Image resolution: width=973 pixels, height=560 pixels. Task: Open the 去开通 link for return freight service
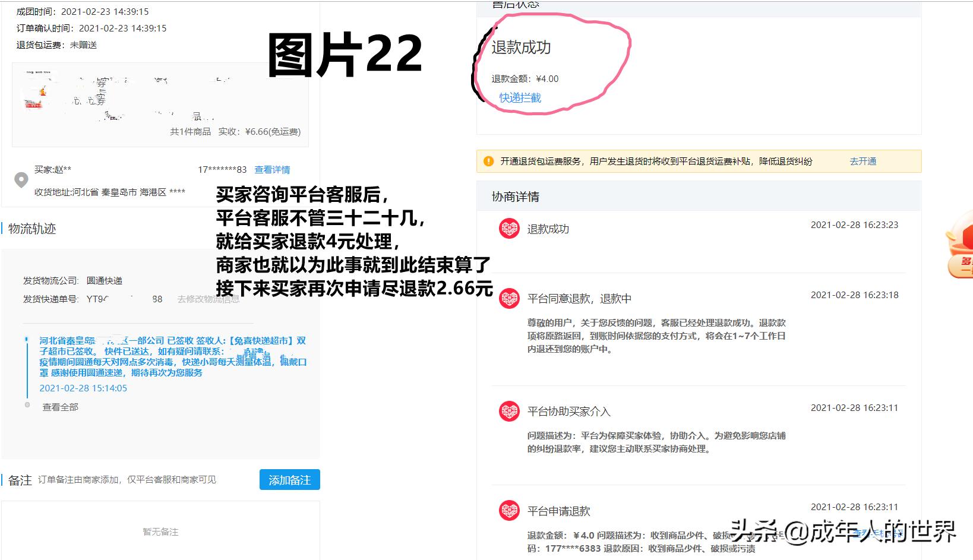click(x=863, y=161)
